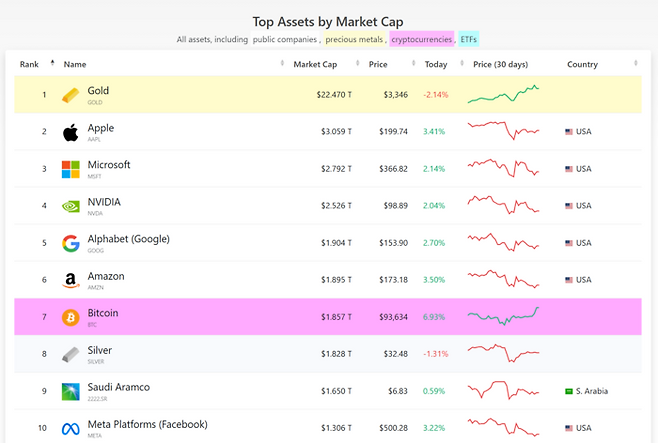This screenshot has width=658, height=443.
Task: Click the Microsoft logo icon
Action: click(x=70, y=169)
